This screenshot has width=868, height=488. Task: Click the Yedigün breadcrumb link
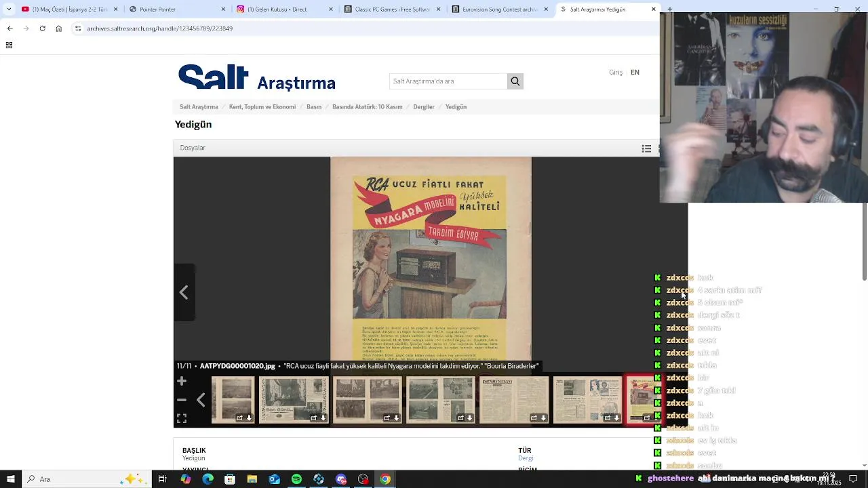(x=456, y=107)
